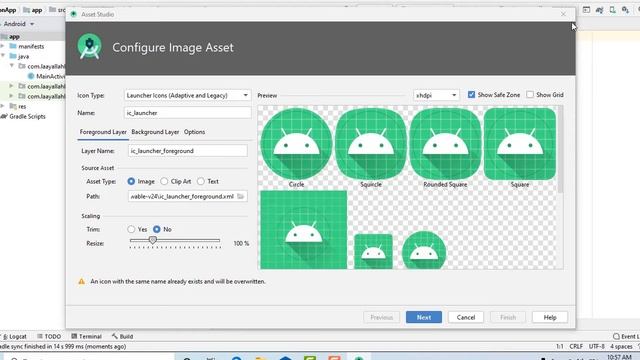Click the 4 spaces indent status
The width and height of the screenshot is (640, 360).
[x=621, y=346]
